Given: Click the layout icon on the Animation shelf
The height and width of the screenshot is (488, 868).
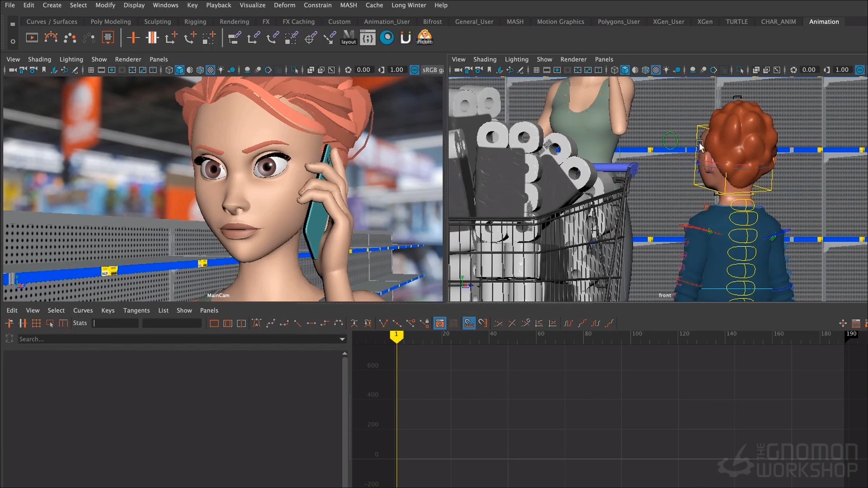Looking at the screenshot, I should 348,38.
